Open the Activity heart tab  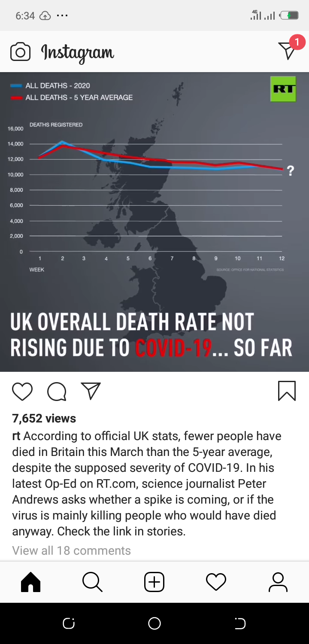click(216, 582)
